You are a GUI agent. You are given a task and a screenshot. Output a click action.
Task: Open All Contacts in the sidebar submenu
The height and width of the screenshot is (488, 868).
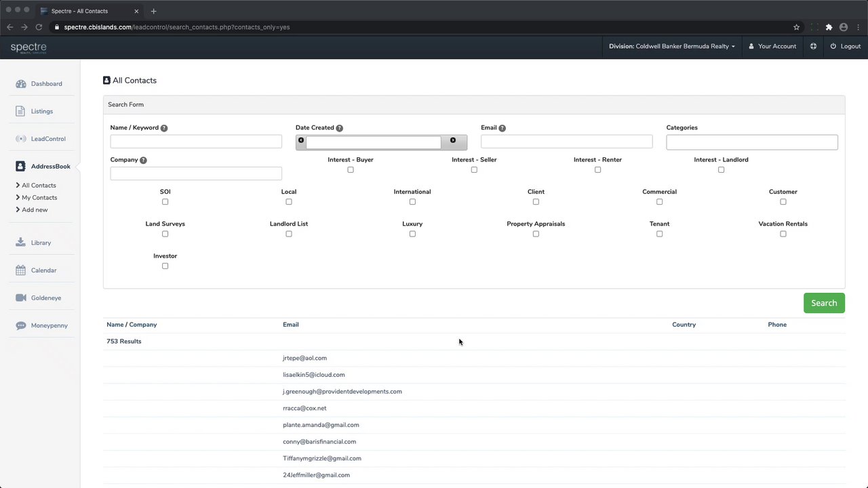click(x=39, y=185)
